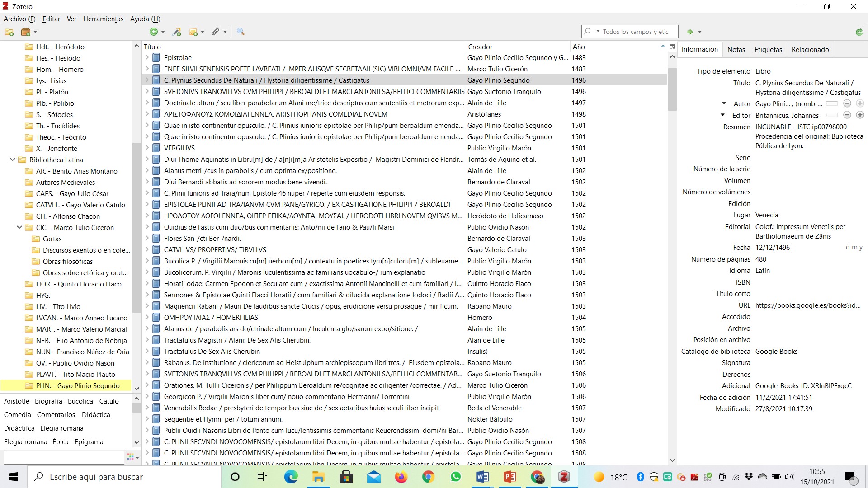Switch to the Etiquetas tab
This screenshot has width=868, height=488.
click(768, 50)
